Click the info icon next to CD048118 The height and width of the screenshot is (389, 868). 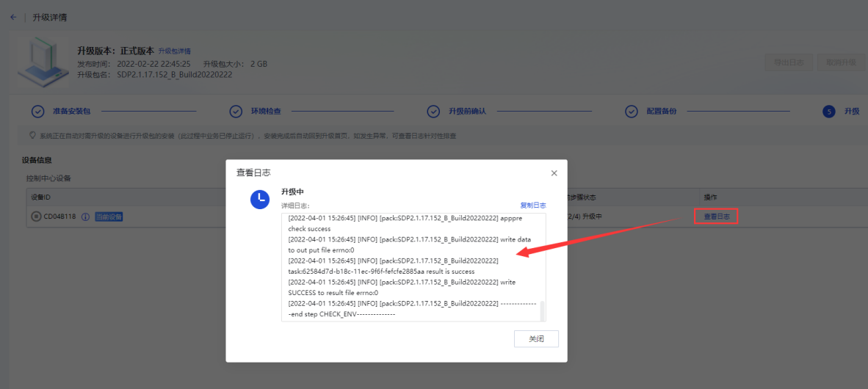(85, 217)
